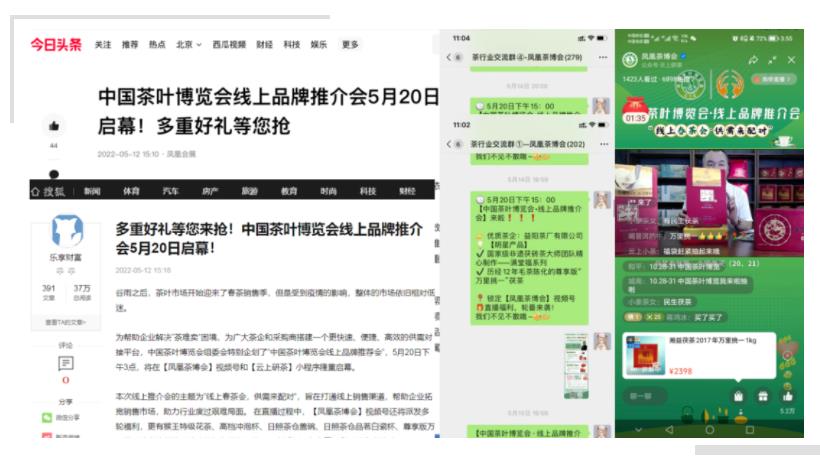The image size is (820, 466).
Task: Expand the 北京 city dropdown
Action: tap(189, 44)
